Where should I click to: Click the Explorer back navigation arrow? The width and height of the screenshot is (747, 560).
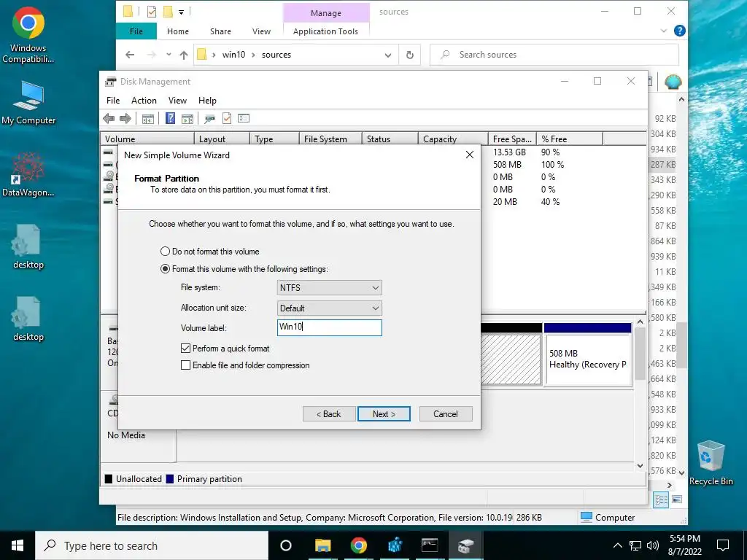tap(130, 55)
